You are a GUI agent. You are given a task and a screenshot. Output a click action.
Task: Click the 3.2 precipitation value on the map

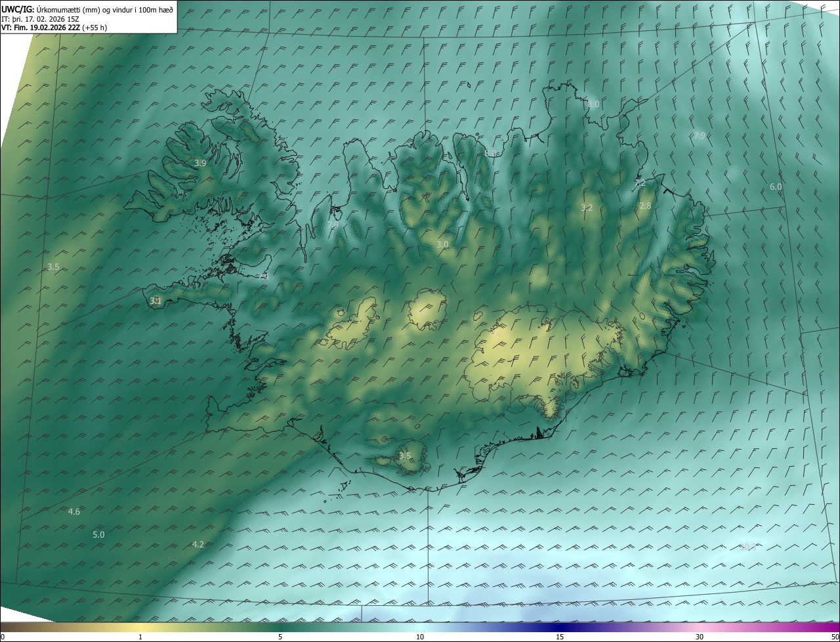point(587,208)
